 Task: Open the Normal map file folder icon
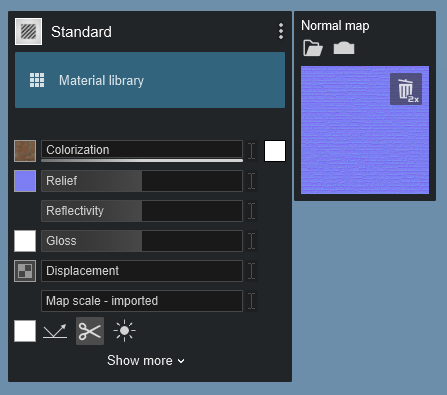[x=313, y=48]
